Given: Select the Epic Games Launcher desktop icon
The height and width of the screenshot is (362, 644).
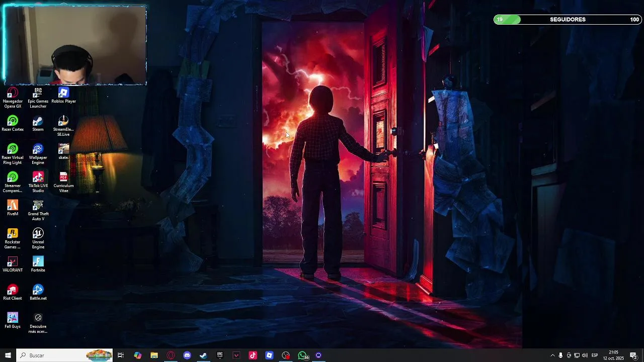Looking at the screenshot, I should (x=38, y=98).
